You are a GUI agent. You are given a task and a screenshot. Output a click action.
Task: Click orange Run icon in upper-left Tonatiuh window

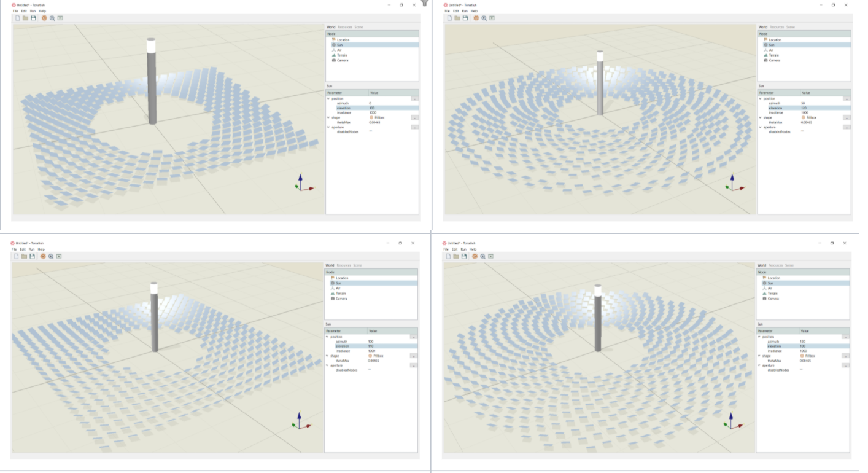pos(44,18)
